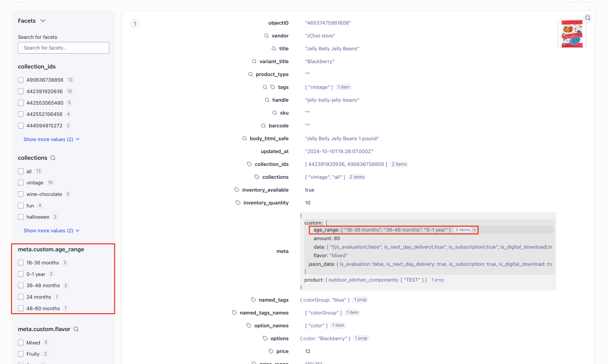Image resolution: width=608 pixels, height=364 pixels.
Task: Click the searchable icon next to vendor
Action: 267,36
